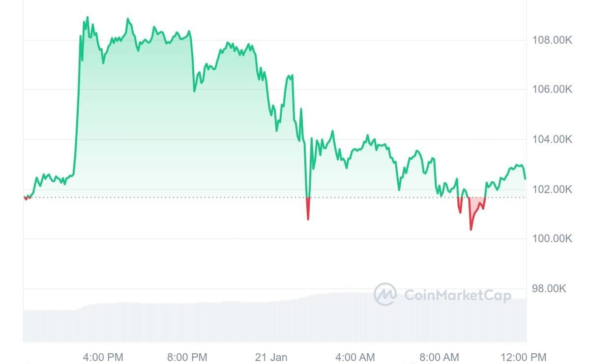This screenshot has width=590, height=364.
Task: Select the 106.00K price axis label
Action: pyautogui.click(x=552, y=89)
